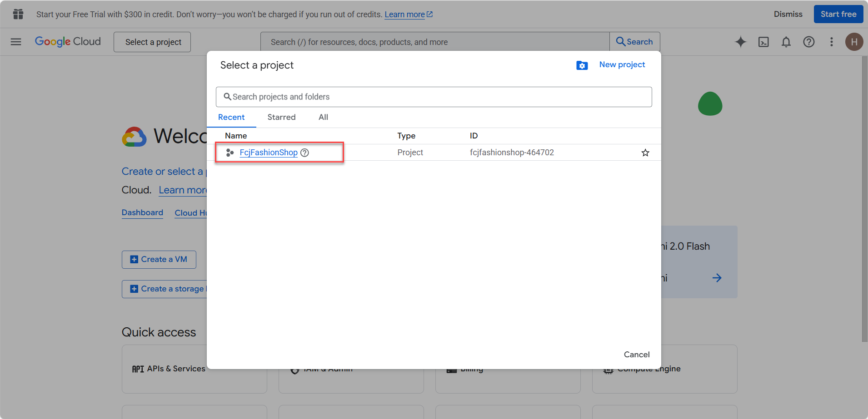Dismiss the free trial banner
The image size is (868, 419).
[788, 14]
